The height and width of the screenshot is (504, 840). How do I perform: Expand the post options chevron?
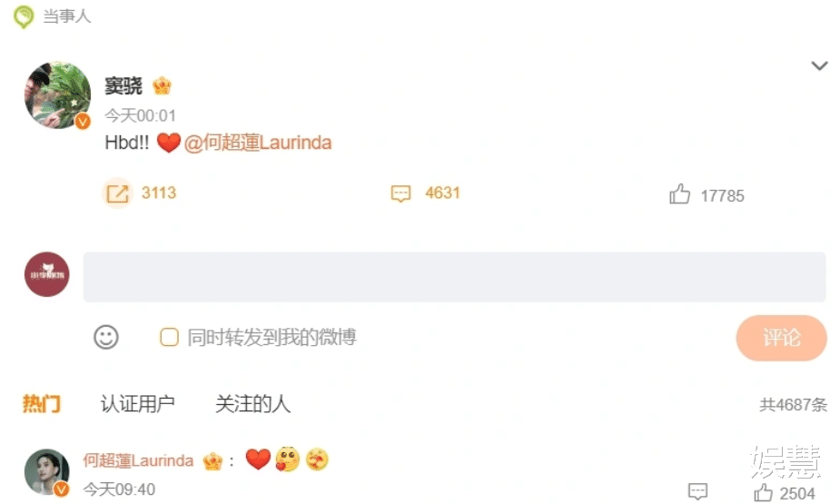pos(819,66)
